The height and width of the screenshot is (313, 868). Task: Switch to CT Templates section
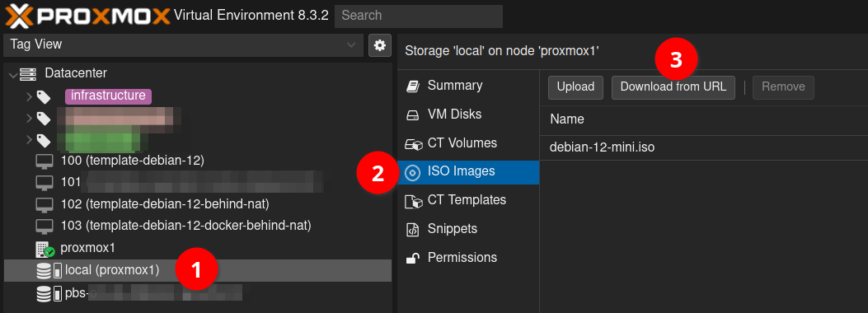pos(468,200)
